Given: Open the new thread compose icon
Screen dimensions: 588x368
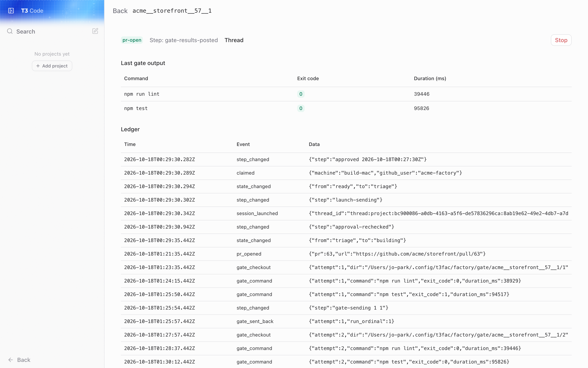Looking at the screenshot, I should coord(95,31).
